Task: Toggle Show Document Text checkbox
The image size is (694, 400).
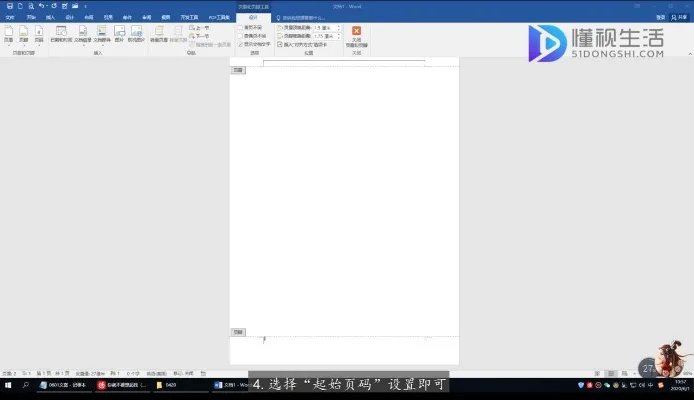Action: coord(241,43)
